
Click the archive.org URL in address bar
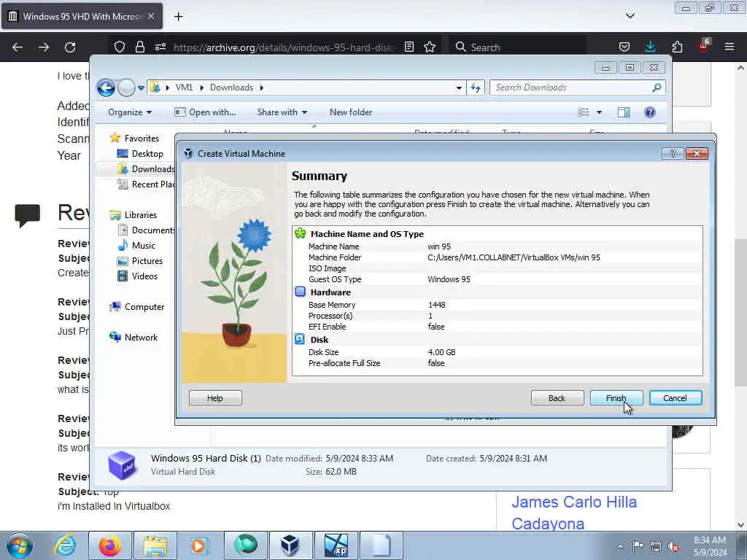283,47
